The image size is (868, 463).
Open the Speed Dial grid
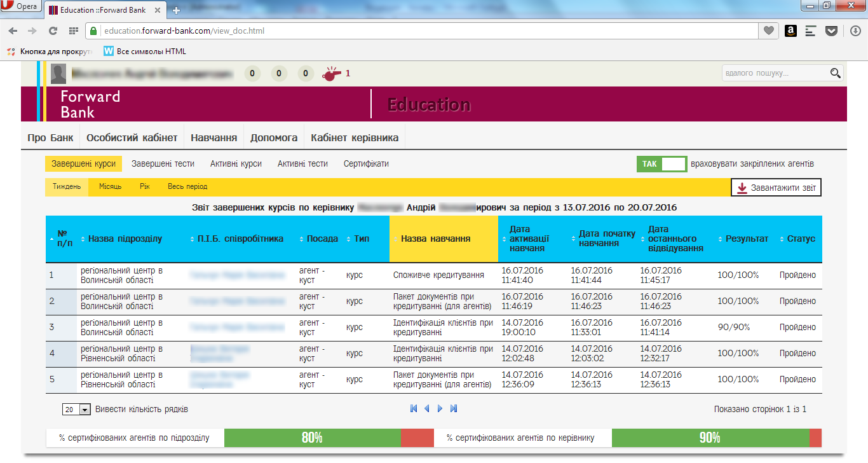pos(74,31)
